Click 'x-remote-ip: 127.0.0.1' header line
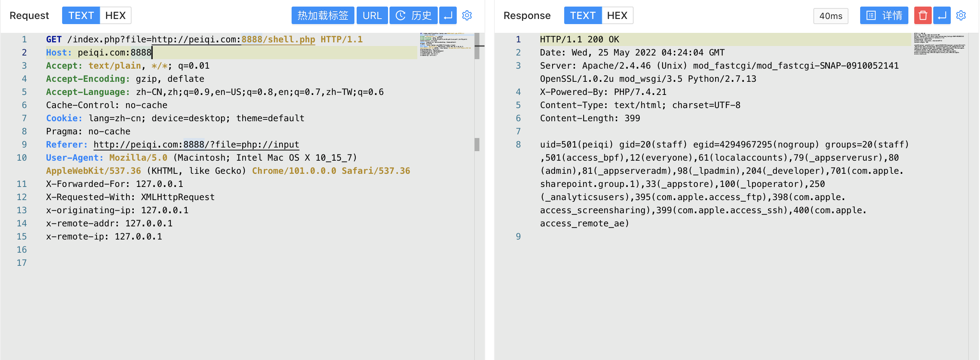The image size is (980, 360). click(104, 237)
